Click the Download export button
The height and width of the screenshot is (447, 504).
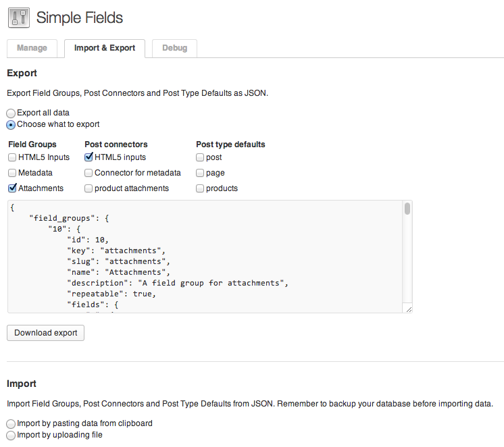46,333
